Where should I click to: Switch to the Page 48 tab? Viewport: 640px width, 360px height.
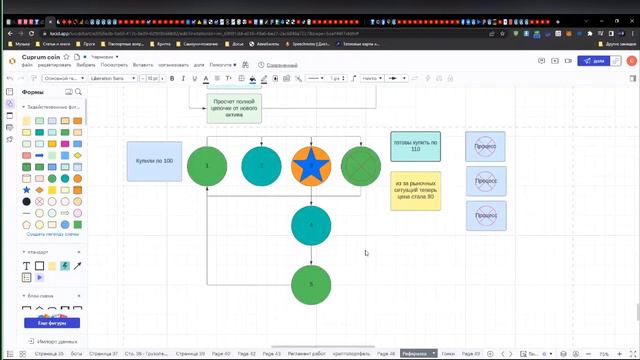(386, 354)
